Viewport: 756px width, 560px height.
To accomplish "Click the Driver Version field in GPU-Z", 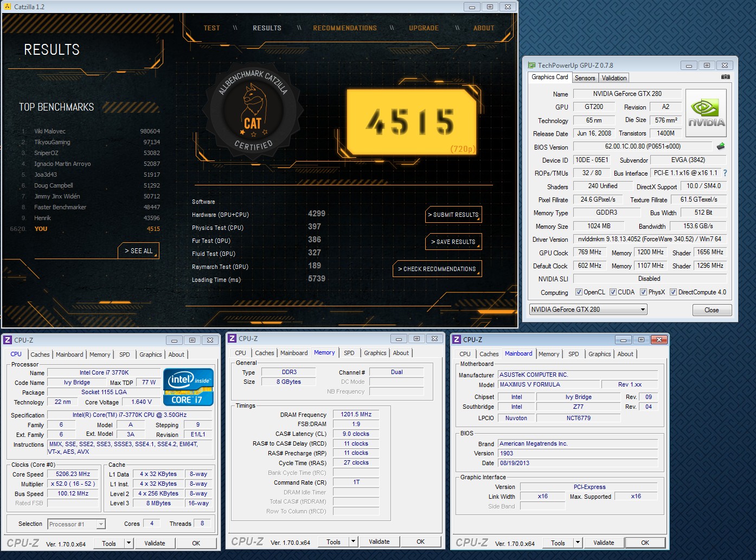I will [x=649, y=239].
